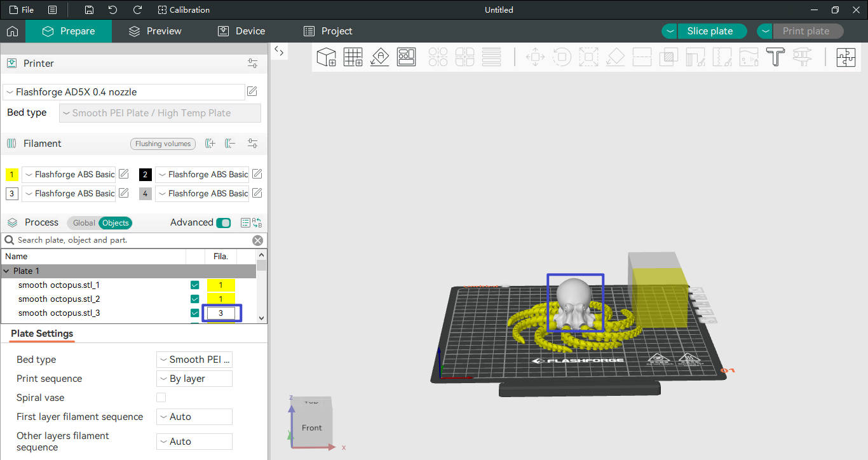Switch the Process view to Global
Viewport: 868px width, 460px height.
(x=83, y=223)
